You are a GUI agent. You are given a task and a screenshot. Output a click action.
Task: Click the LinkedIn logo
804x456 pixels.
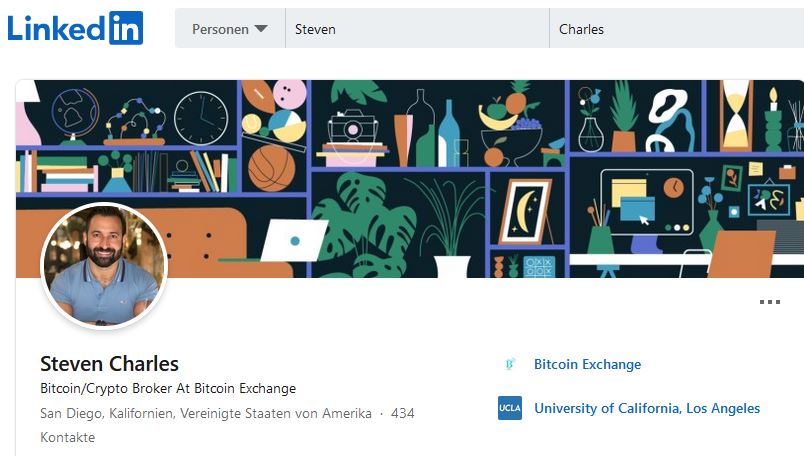point(75,28)
